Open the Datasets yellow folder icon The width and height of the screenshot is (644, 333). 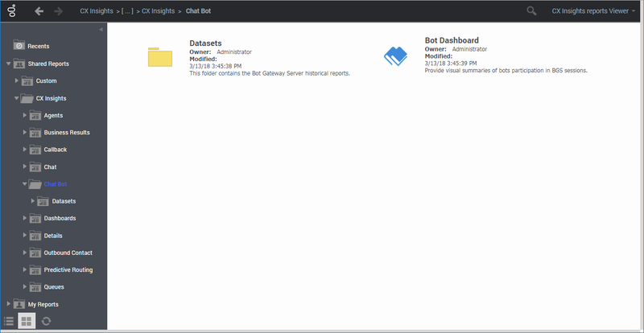(160, 56)
